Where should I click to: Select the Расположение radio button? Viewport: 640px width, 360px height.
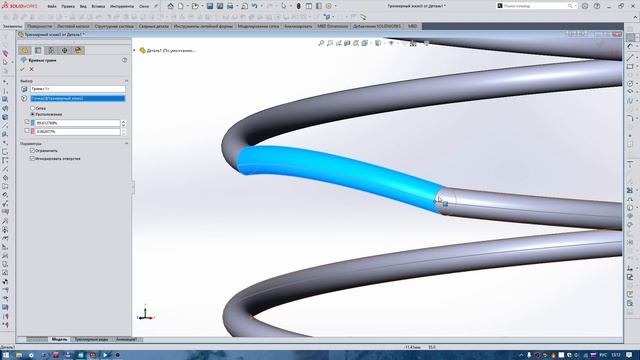(x=33, y=114)
